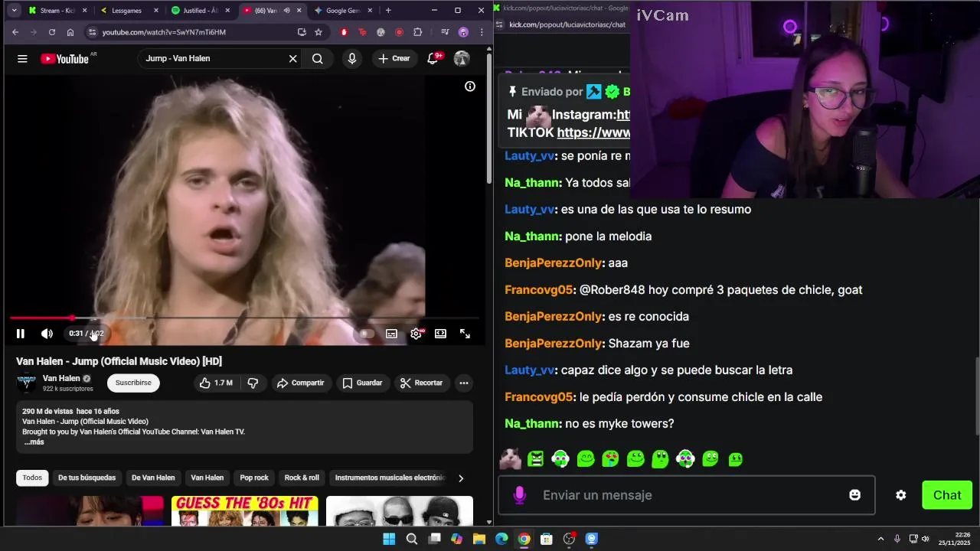Open emoji picker in Kick chat input
The image size is (980, 551).
(854, 495)
